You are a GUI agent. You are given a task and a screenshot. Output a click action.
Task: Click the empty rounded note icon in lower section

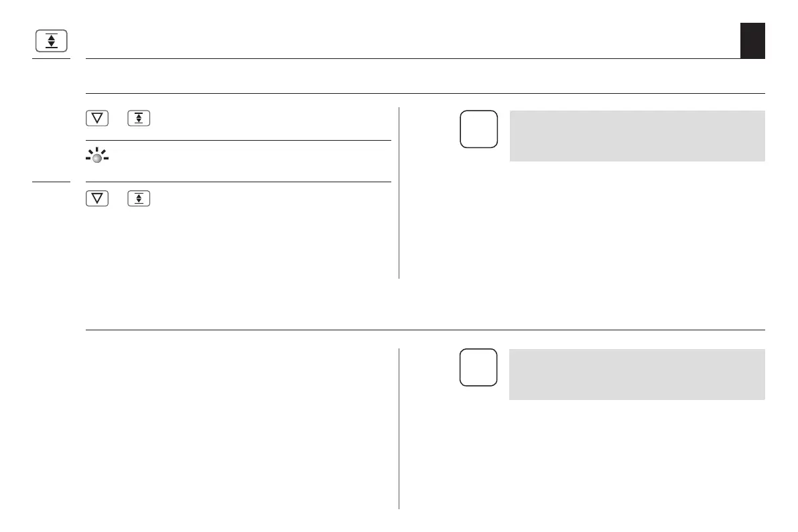tap(478, 367)
